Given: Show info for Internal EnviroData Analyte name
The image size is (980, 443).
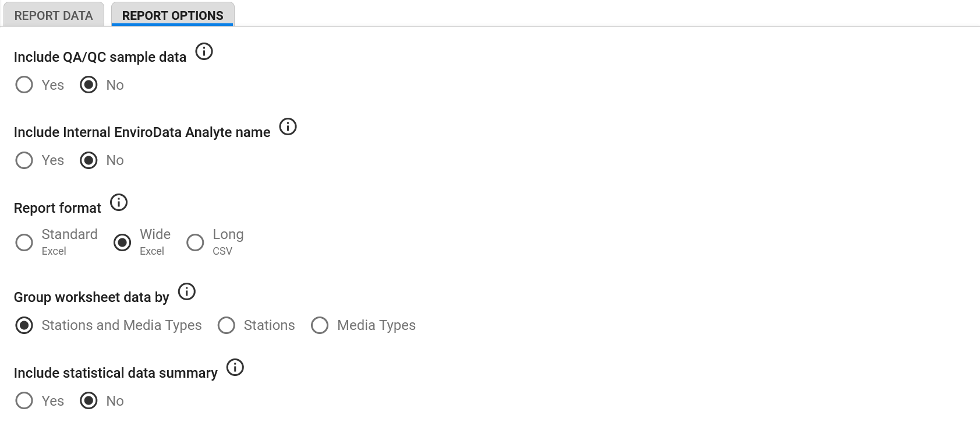Looking at the screenshot, I should [288, 126].
